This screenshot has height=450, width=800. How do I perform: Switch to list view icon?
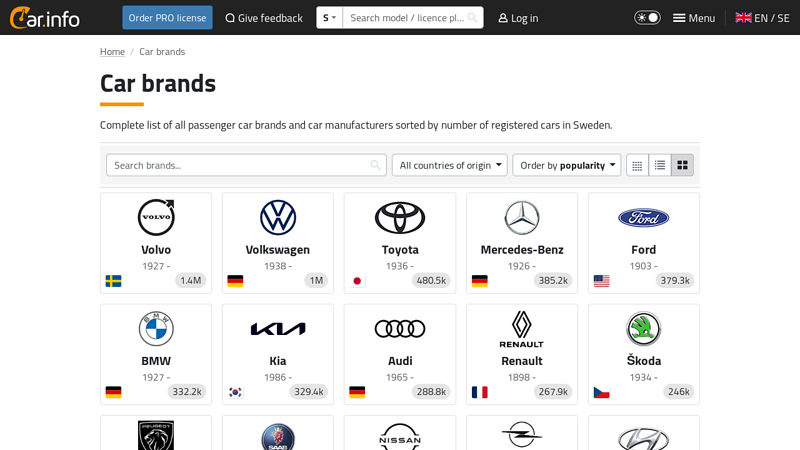pyautogui.click(x=660, y=165)
